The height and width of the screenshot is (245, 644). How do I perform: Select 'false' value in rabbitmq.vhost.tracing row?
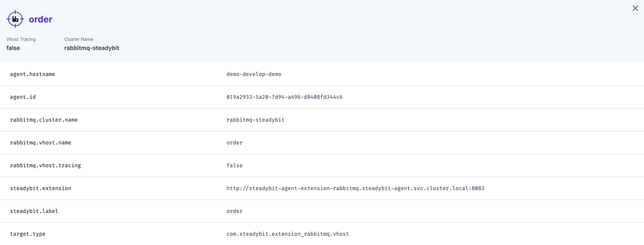[234, 166]
